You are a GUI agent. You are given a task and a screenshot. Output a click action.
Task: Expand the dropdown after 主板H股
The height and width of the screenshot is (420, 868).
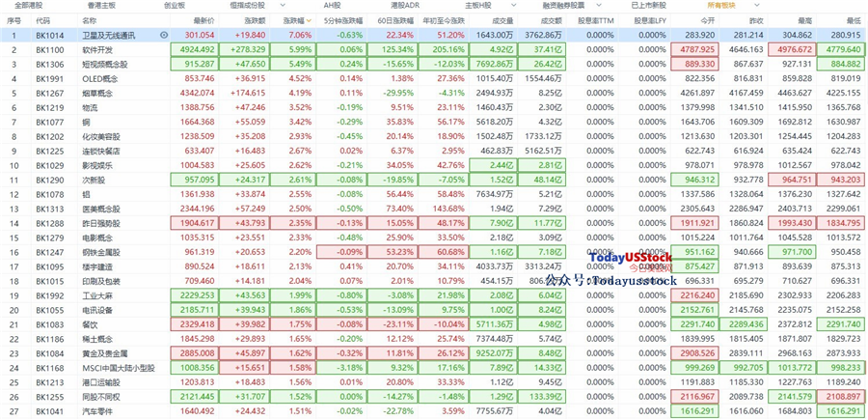tap(512, 5)
